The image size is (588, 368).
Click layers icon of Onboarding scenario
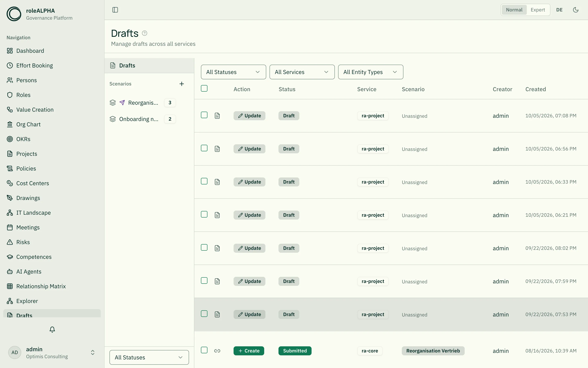113,119
